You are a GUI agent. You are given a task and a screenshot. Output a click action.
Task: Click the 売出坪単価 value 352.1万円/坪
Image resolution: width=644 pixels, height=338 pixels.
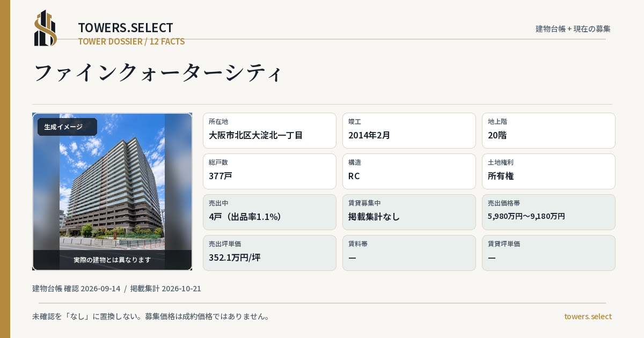coord(235,258)
